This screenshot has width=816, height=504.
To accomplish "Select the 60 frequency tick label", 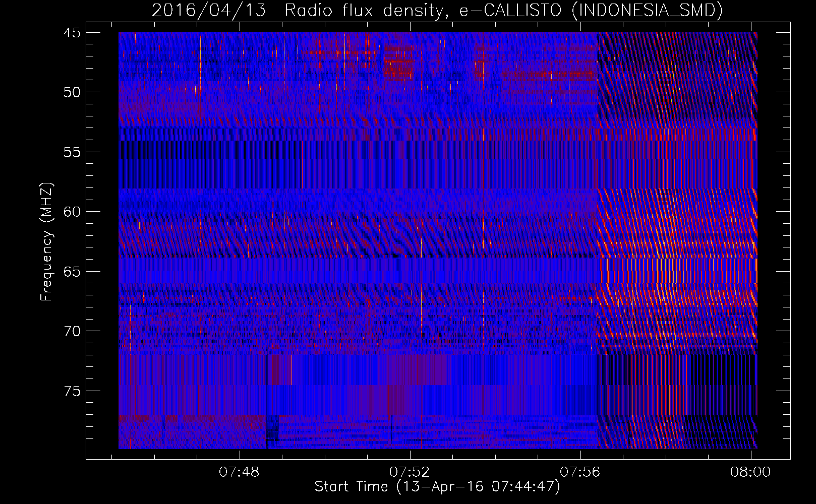I will tap(72, 212).
